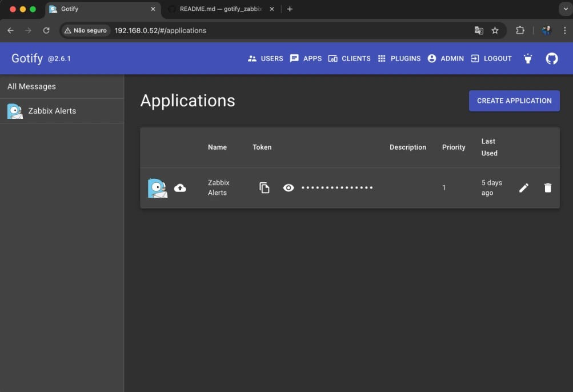The width and height of the screenshot is (573, 392).
Task: Open the version @2.6.1 link
Action: [x=59, y=58]
